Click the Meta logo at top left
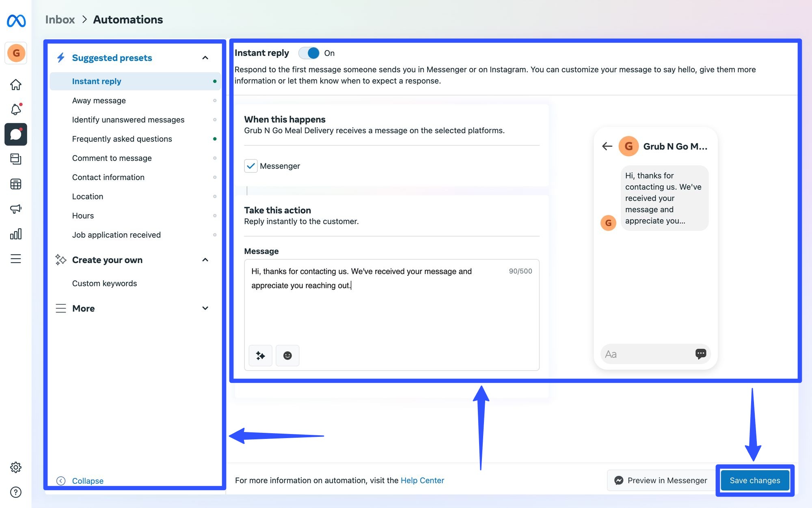Image resolution: width=812 pixels, height=508 pixels. pyautogui.click(x=15, y=21)
